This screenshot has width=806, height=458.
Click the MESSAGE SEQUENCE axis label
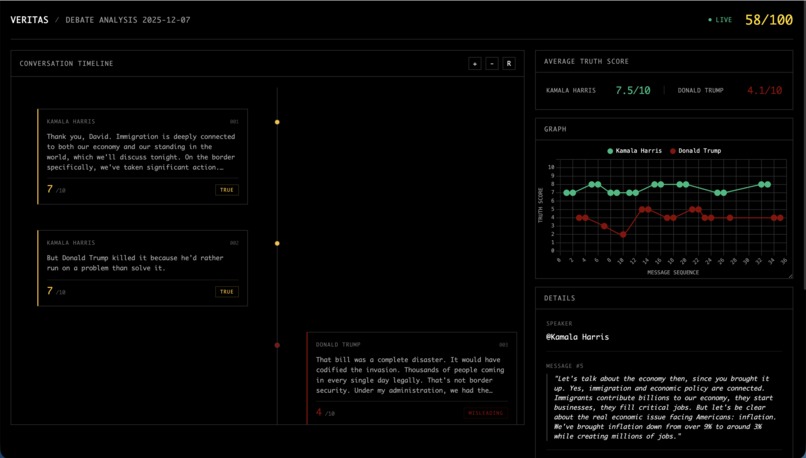[673, 272]
